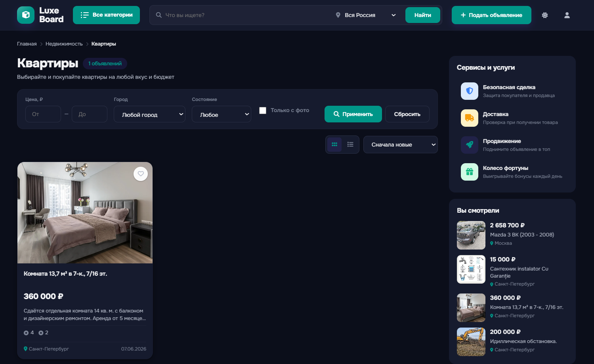Open the Доставка service link
This screenshot has height=364, width=594.
[512, 118]
